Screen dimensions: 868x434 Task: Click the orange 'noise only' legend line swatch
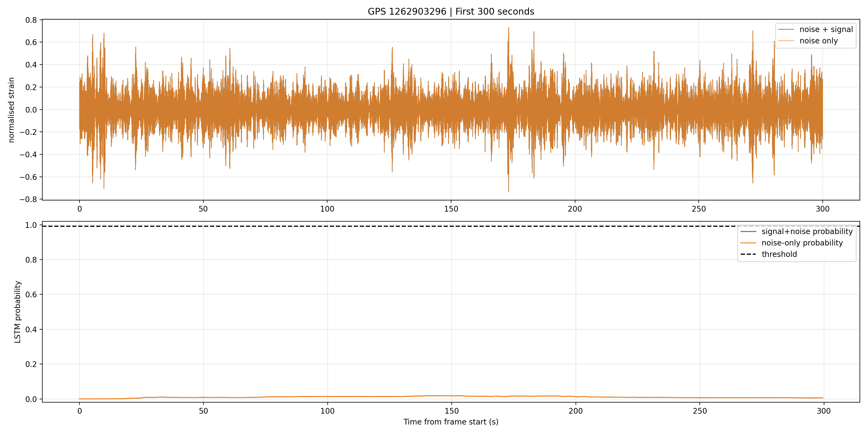786,41
